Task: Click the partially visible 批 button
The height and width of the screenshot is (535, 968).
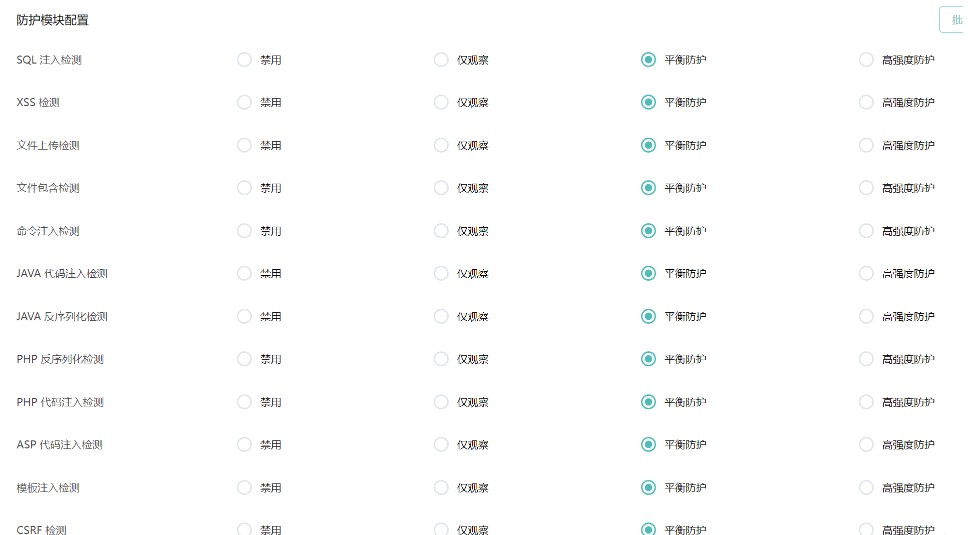Action: pyautogui.click(x=953, y=20)
